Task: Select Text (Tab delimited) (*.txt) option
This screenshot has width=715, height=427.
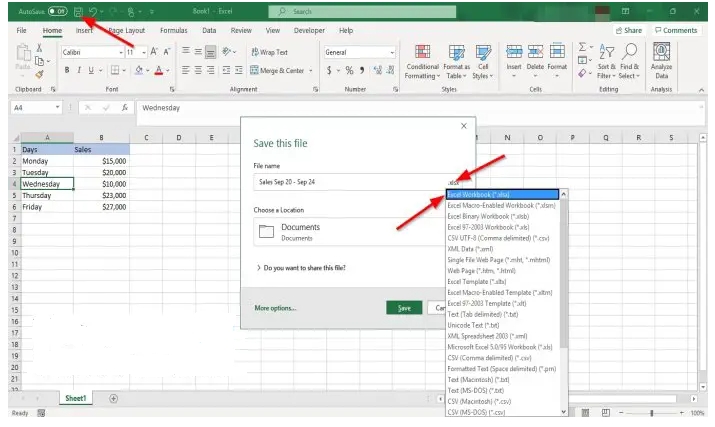Action: pyautogui.click(x=502, y=314)
